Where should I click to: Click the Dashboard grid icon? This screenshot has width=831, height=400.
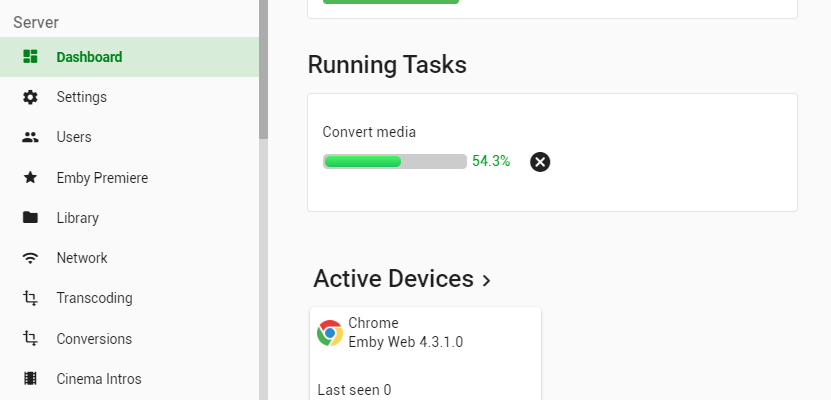point(31,57)
